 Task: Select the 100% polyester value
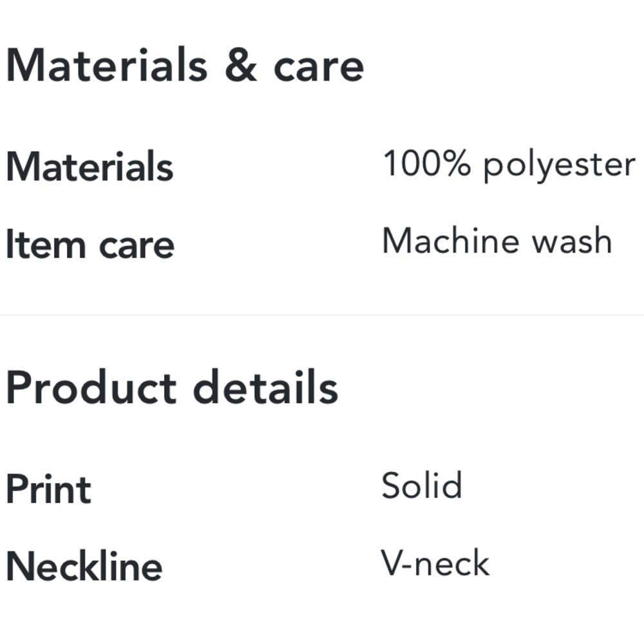click(x=509, y=165)
